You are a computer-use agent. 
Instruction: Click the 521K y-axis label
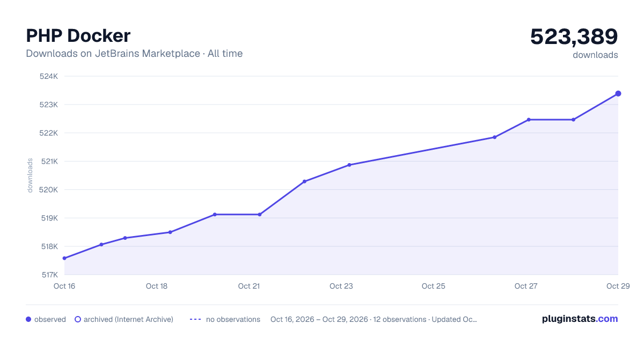(49, 161)
